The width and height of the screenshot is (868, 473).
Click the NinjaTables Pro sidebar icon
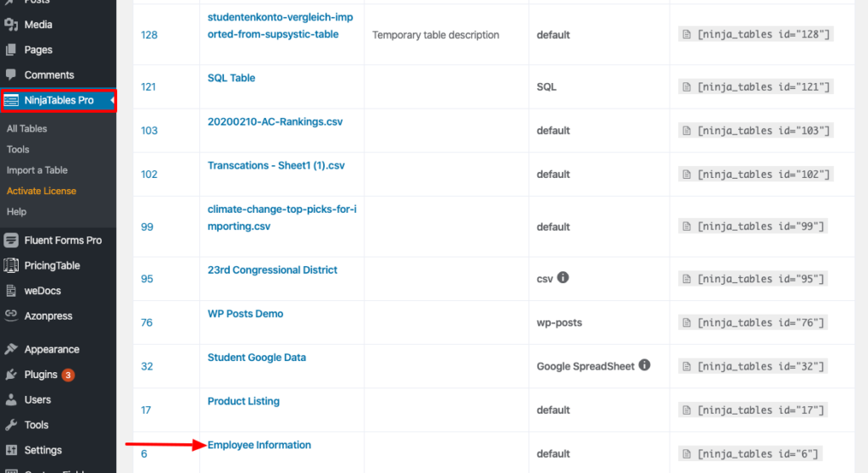(x=12, y=100)
